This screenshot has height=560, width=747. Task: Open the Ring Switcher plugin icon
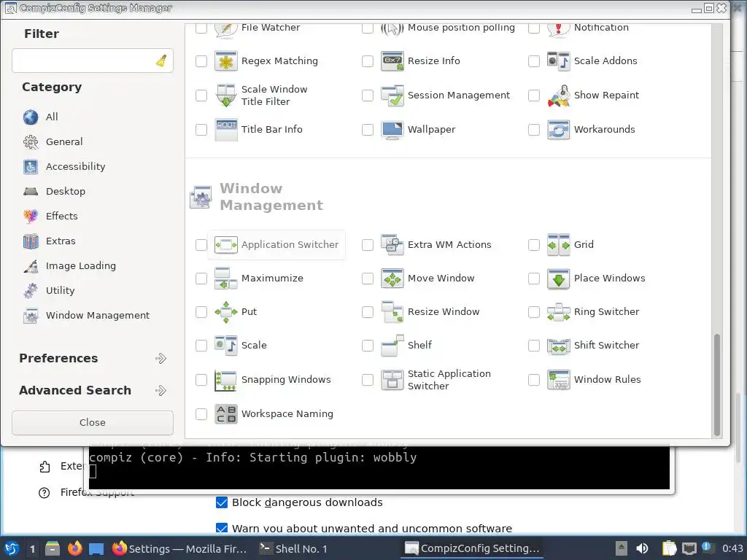coord(558,312)
